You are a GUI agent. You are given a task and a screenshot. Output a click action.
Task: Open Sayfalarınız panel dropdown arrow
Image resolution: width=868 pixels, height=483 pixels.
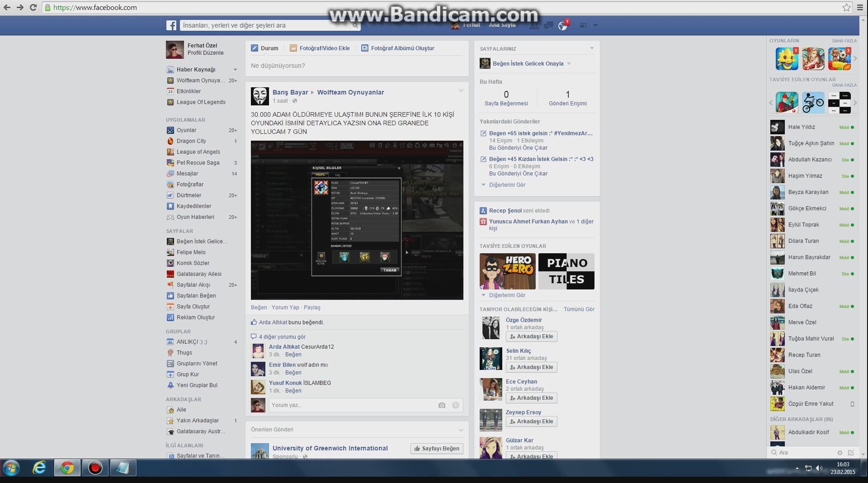click(x=592, y=48)
